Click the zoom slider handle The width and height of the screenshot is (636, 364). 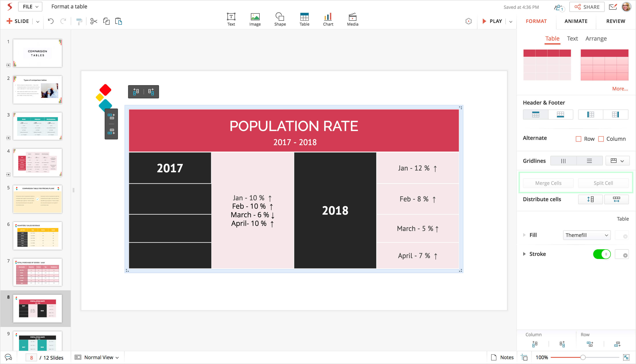click(583, 358)
